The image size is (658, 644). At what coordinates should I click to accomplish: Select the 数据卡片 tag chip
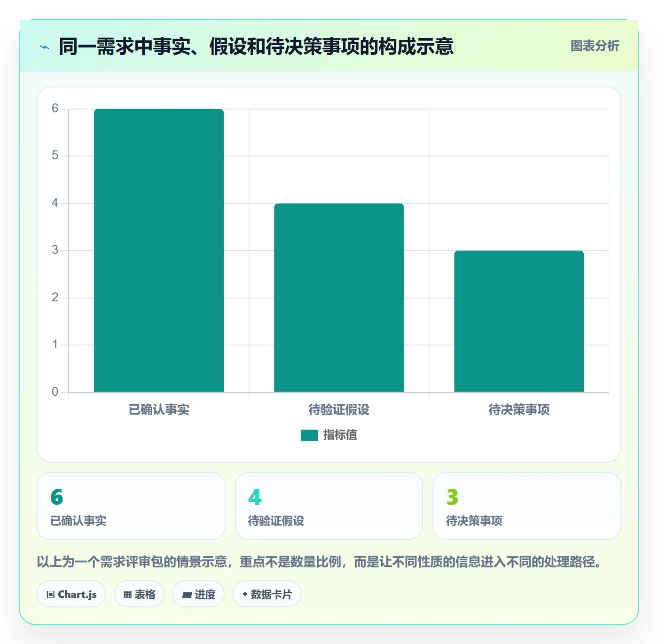[x=267, y=594]
